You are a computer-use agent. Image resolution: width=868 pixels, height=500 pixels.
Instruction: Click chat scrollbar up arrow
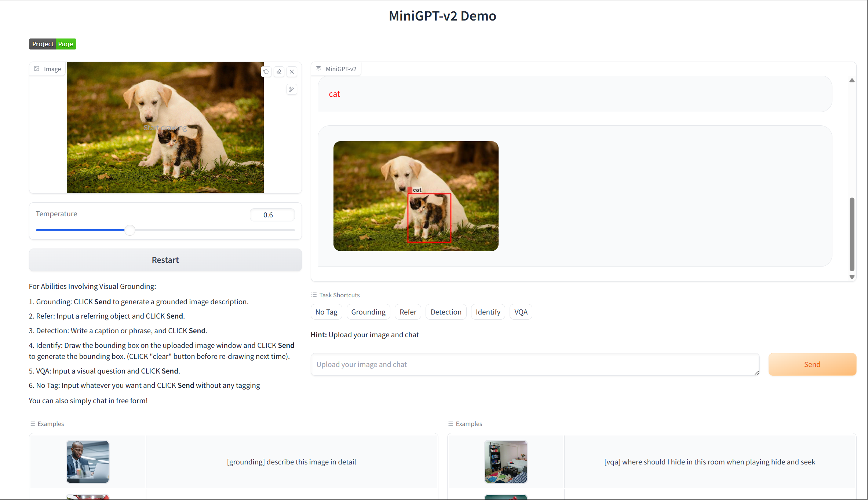852,80
